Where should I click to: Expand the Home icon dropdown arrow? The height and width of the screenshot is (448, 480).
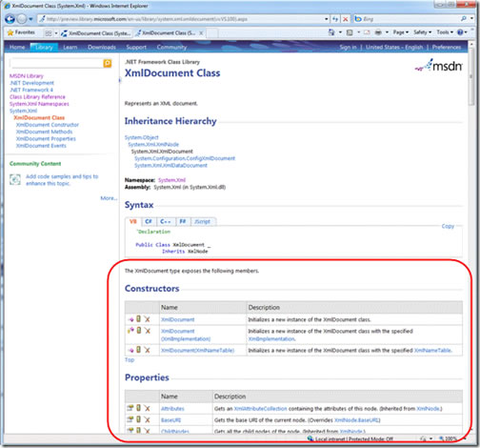pos(340,32)
